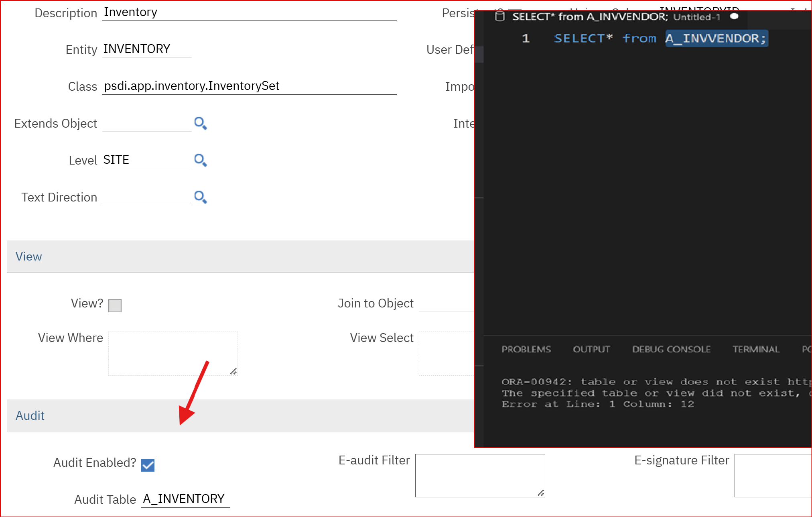Click the View Where textarea resize handle

click(233, 371)
